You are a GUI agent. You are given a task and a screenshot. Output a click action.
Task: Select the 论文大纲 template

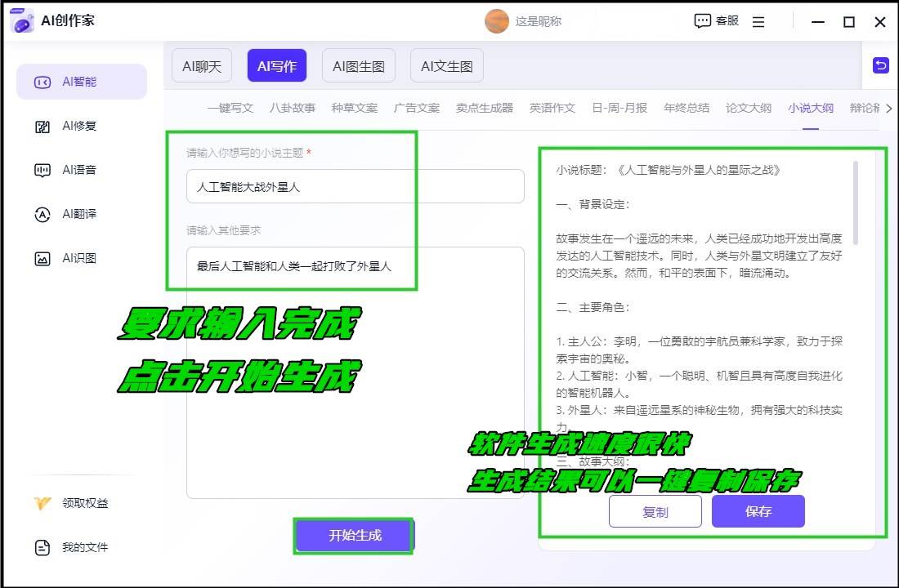746,107
